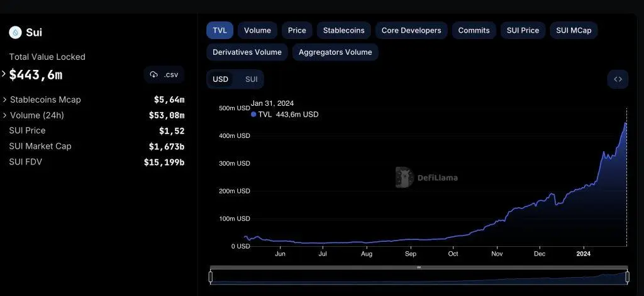Viewport: 644px width, 296px height.
Task: Click the SUI FDV label
Action: pyautogui.click(x=25, y=162)
